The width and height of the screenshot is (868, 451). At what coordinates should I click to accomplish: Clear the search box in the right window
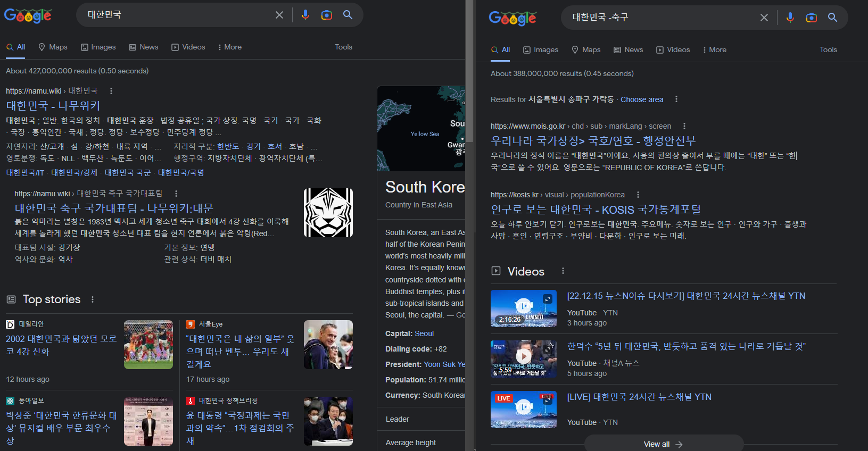[x=764, y=18]
